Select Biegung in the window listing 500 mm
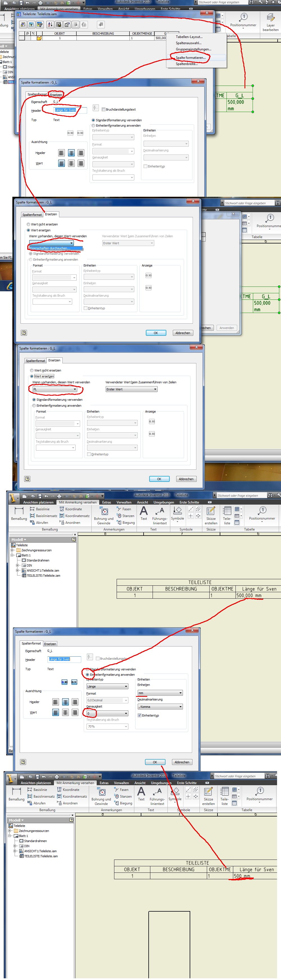The width and height of the screenshot is (281, 980). point(123,804)
